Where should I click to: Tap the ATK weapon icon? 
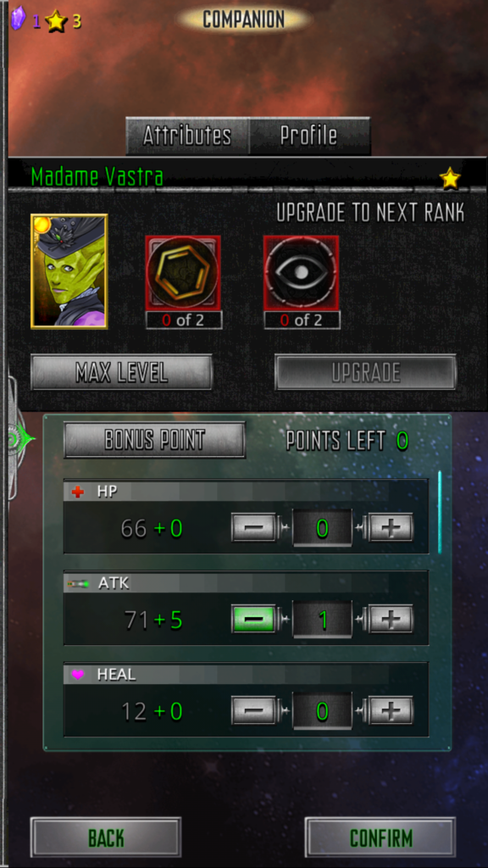pos(78,583)
